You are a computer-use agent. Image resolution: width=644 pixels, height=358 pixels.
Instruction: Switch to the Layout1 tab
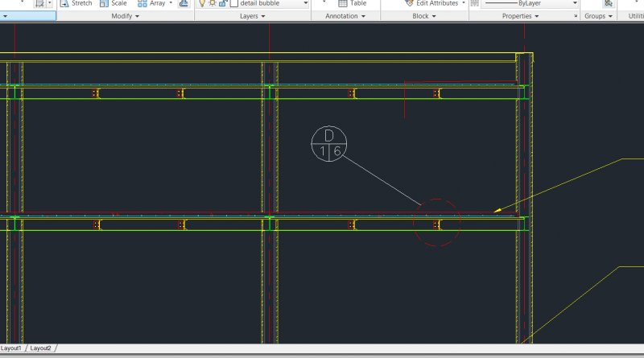tap(11, 348)
